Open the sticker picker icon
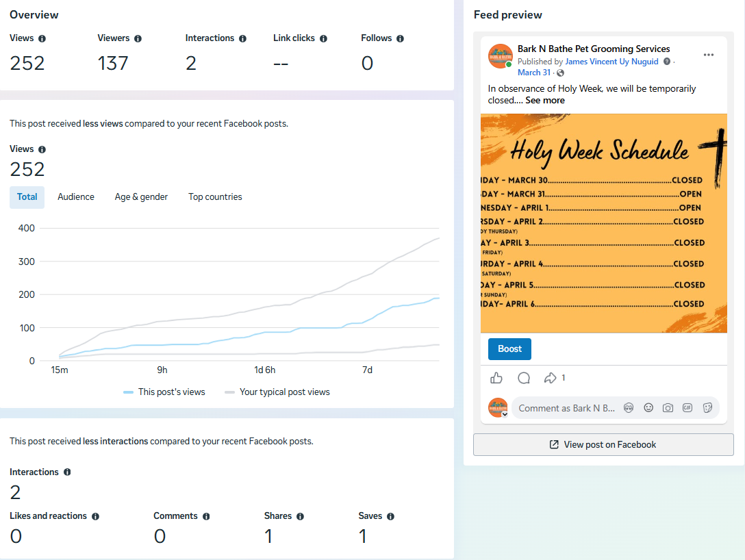745x560 pixels. click(707, 407)
